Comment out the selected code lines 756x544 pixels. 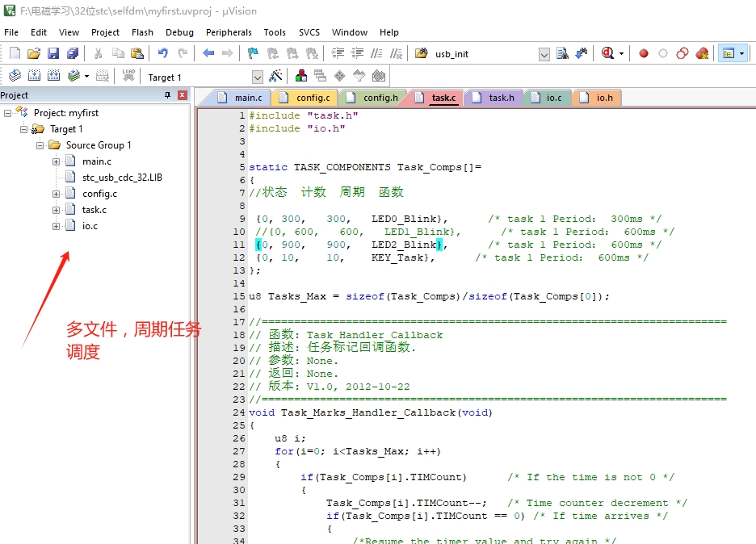376,53
